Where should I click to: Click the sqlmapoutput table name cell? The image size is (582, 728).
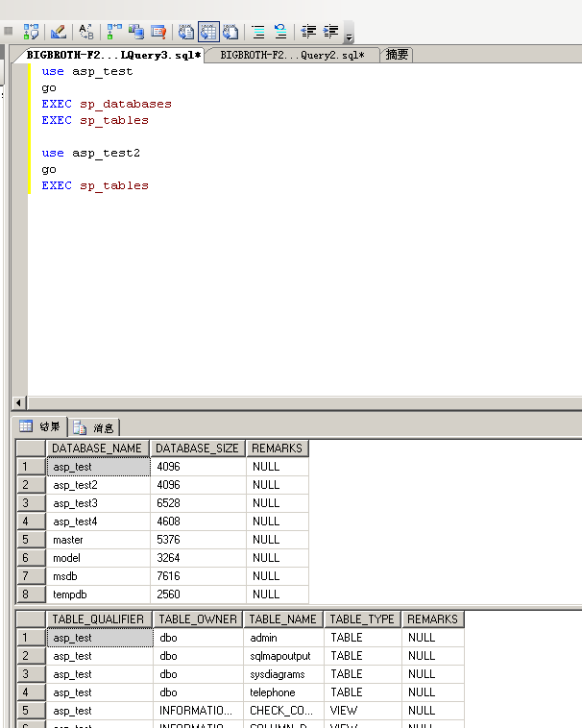tap(283, 656)
